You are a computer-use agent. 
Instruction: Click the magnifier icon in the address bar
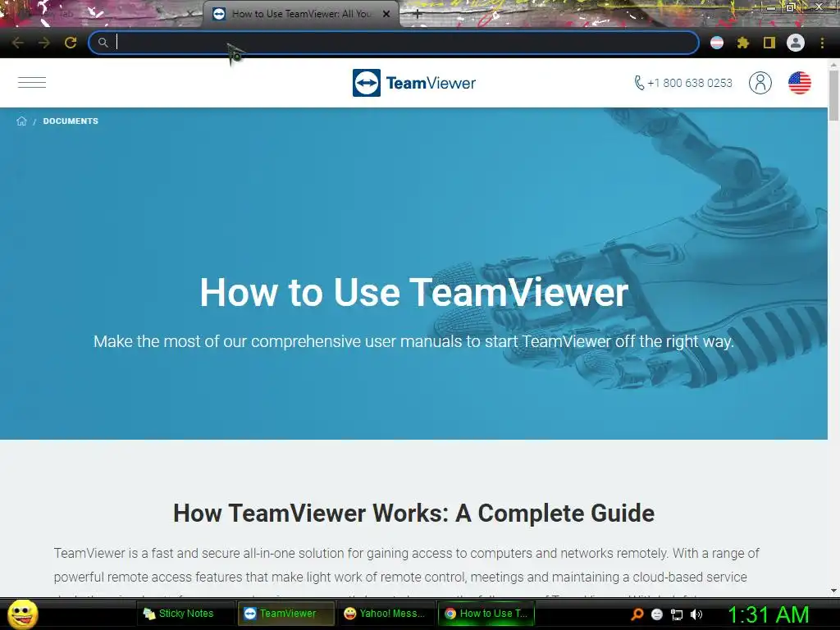103,43
